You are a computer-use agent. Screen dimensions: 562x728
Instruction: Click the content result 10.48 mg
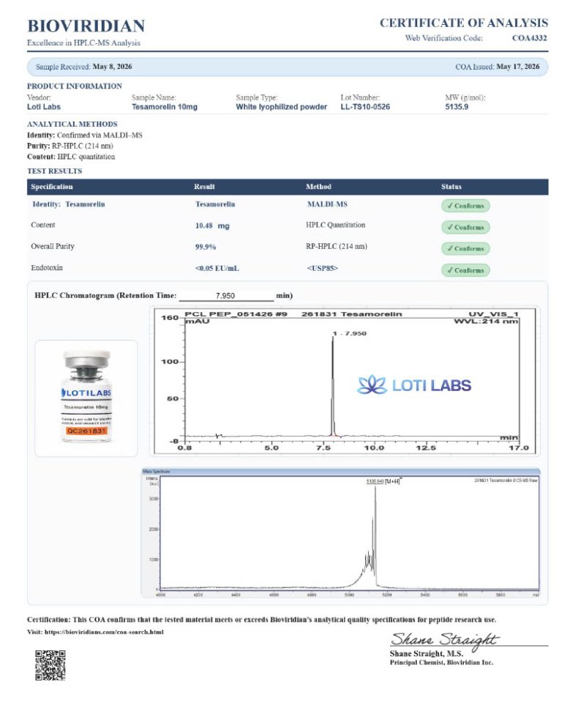[212, 226]
